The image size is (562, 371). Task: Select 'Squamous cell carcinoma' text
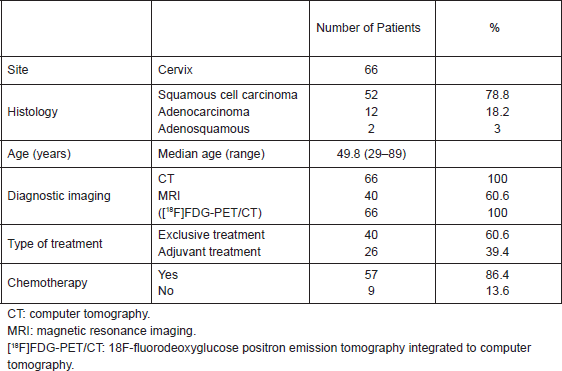pos(228,95)
